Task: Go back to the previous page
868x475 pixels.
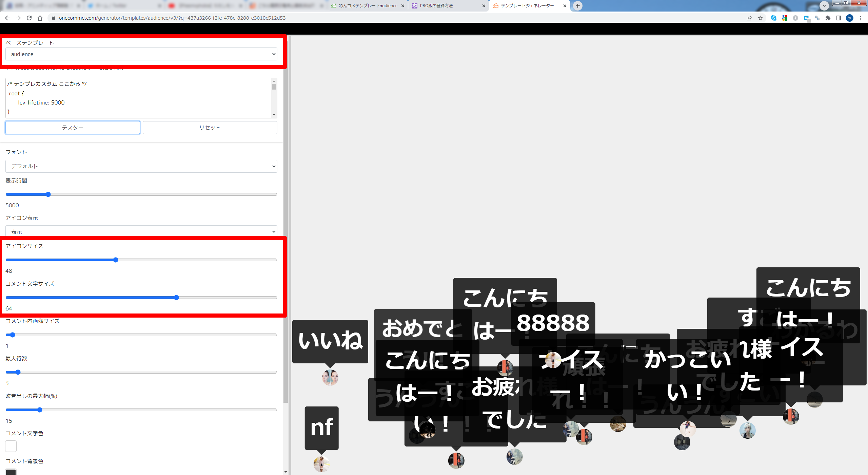Action: [7, 18]
